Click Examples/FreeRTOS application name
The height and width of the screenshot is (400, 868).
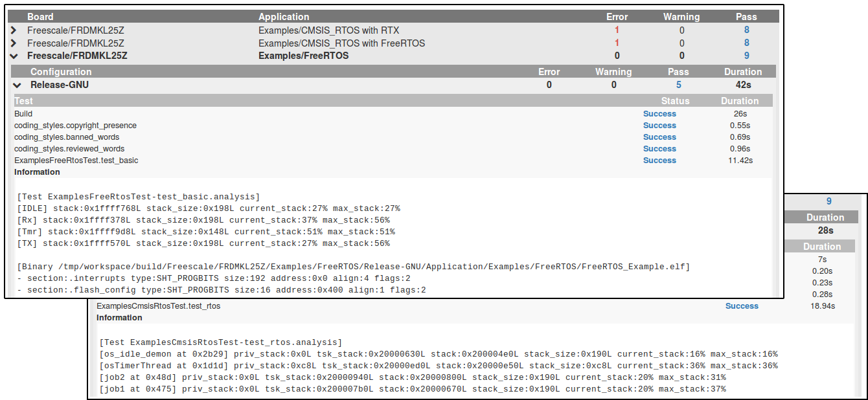(x=303, y=56)
